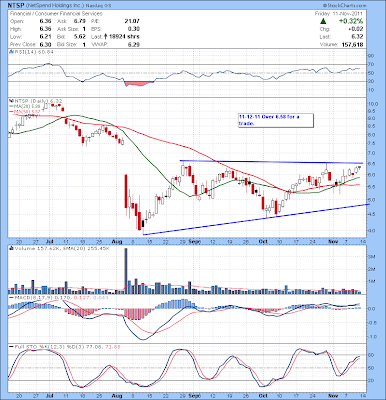This screenshot has height=400, width=386.
Task: Click the green MA(20) legend entry
Action: [26, 105]
